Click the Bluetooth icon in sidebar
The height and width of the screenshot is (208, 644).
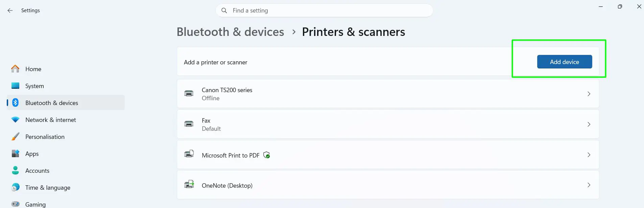click(x=15, y=103)
